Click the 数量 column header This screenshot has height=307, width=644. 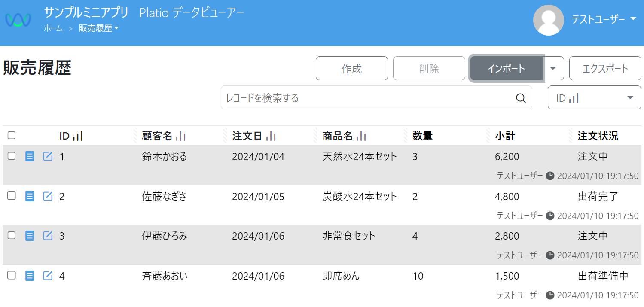(x=423, y=136)
